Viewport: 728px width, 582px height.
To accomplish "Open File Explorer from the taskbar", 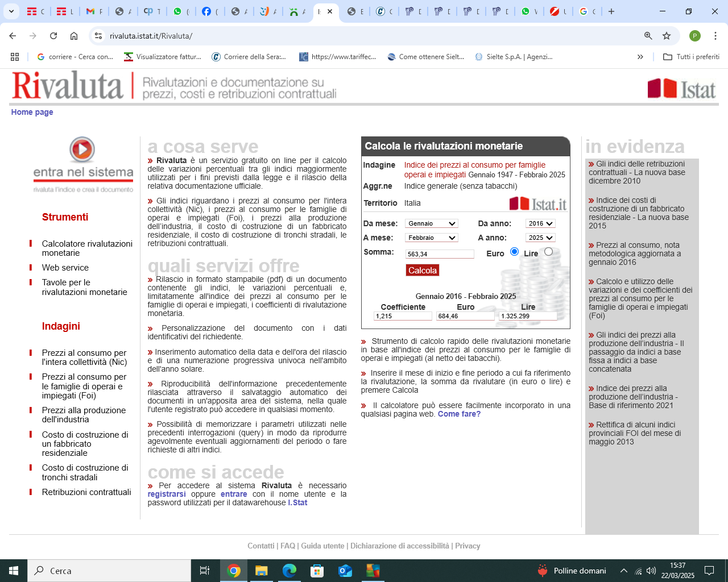I will pyautogui.click(x=261, y=571).
